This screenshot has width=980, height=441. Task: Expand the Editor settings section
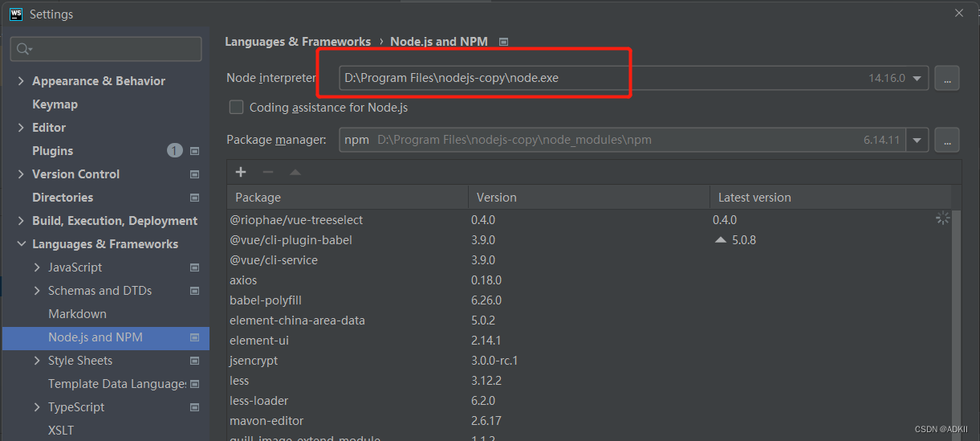point(21,128)
